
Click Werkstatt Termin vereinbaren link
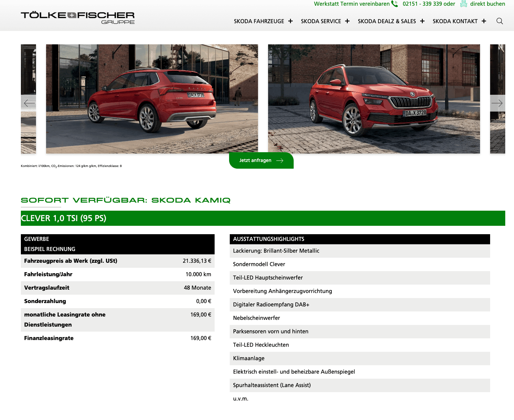[x=352, y=4]
